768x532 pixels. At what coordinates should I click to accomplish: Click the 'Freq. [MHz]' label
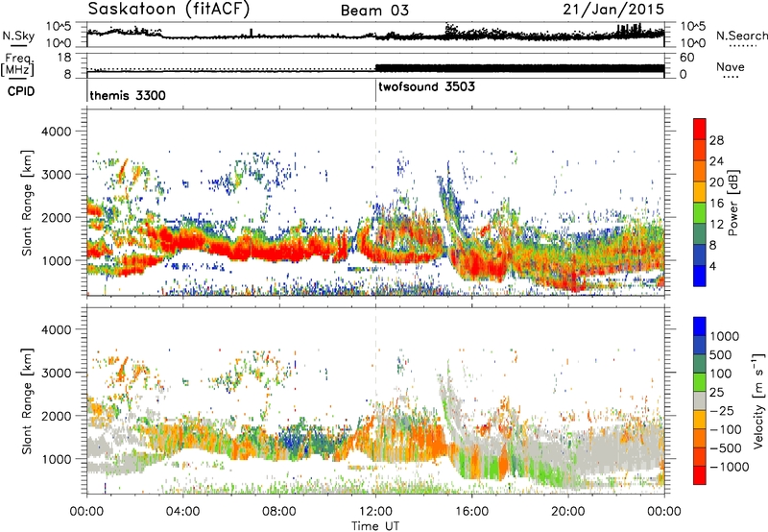(17, 64)
